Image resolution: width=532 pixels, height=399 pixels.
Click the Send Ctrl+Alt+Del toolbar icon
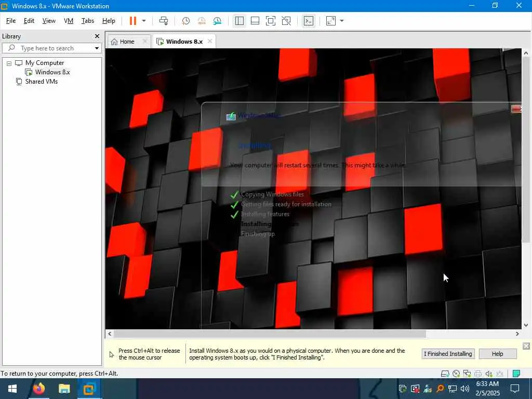point(164,21)
